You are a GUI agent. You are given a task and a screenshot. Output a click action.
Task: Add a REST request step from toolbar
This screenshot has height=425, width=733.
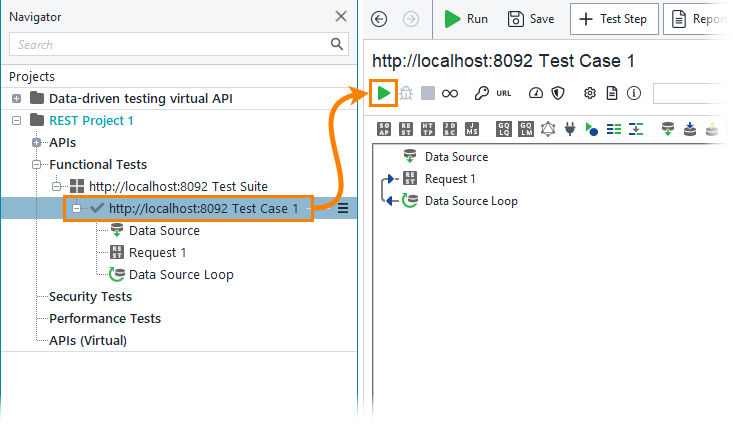click(x=406, y=129)
